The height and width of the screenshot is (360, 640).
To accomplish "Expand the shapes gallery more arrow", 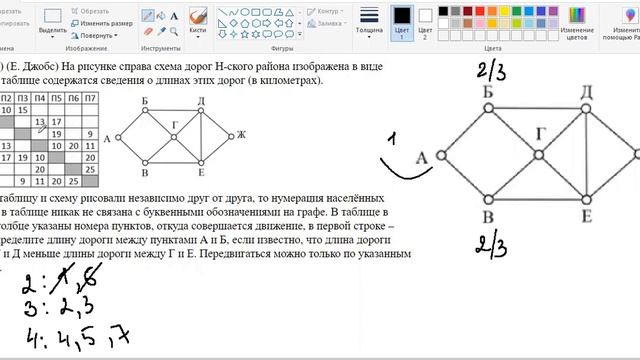I will tap(300, 34).
